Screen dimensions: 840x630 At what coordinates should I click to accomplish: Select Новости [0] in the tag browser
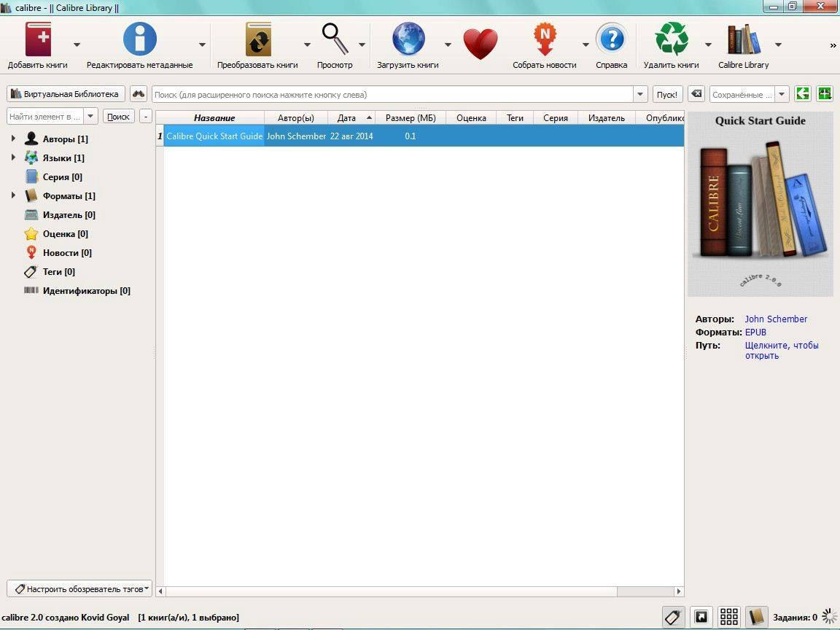[68, 252]
